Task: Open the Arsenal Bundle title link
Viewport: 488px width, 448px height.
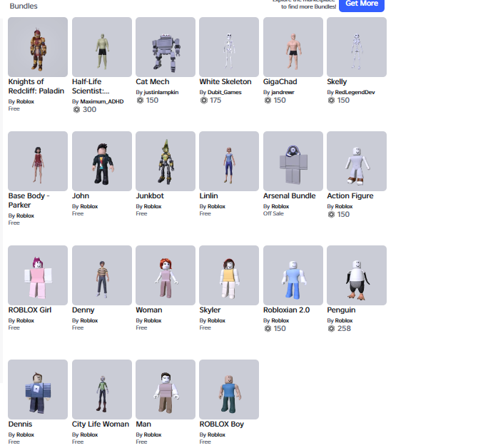Action: 290,196
